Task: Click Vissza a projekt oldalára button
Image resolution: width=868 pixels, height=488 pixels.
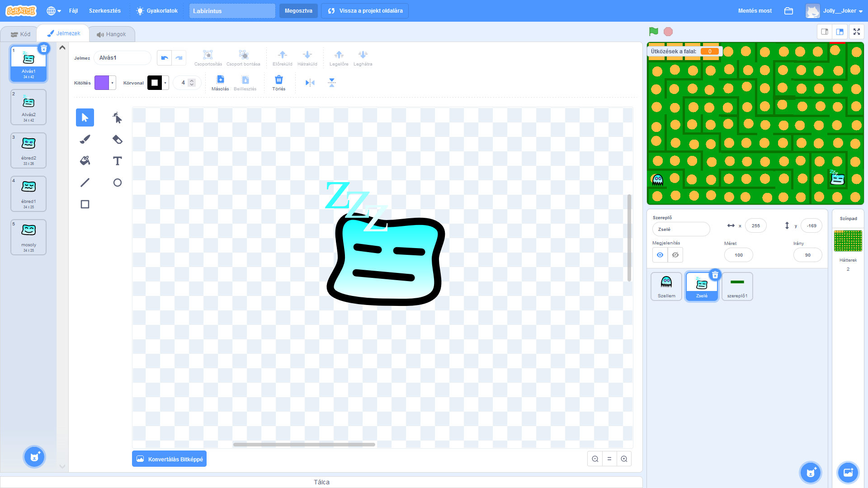Action: tap(365, 11)
